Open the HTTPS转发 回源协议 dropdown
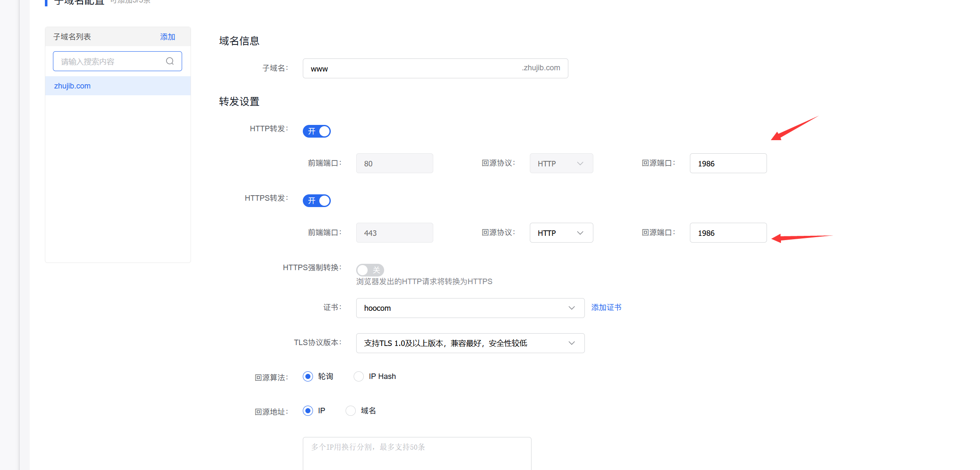Screen dimensions: 980x470 (x=562, y=233)
